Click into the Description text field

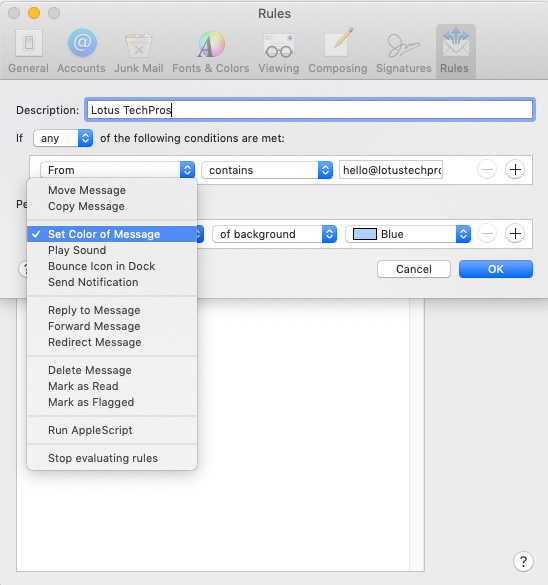click(310, 110)
